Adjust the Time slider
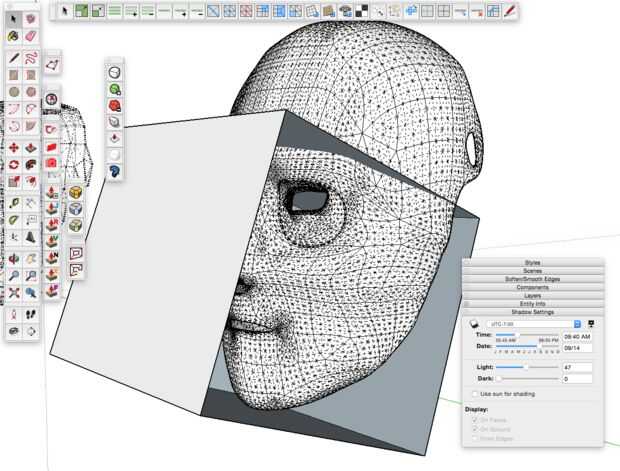620x471 pixels. pyautogui.click(x=527, y=335)
